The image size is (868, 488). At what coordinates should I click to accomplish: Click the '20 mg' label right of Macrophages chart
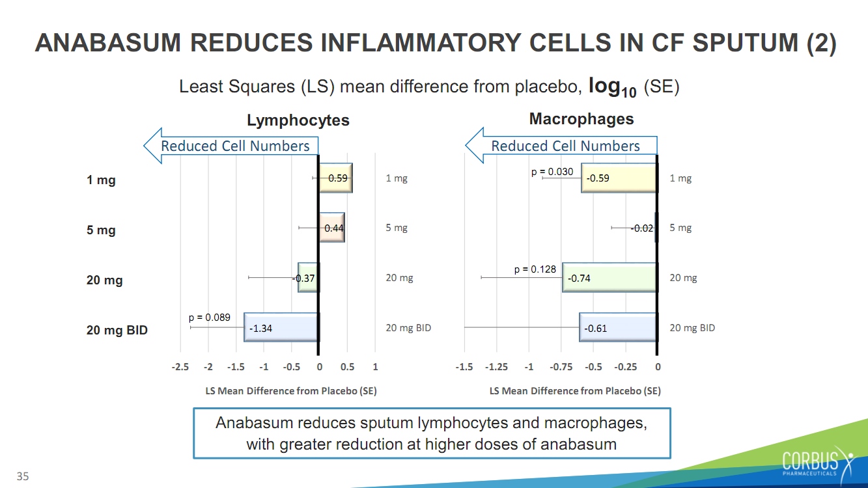(683, 278)
